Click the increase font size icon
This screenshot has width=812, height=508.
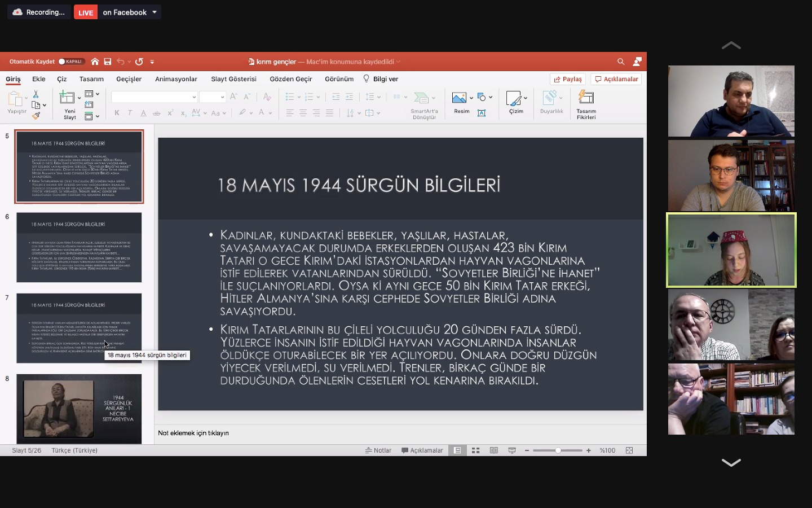pos(233,97)
